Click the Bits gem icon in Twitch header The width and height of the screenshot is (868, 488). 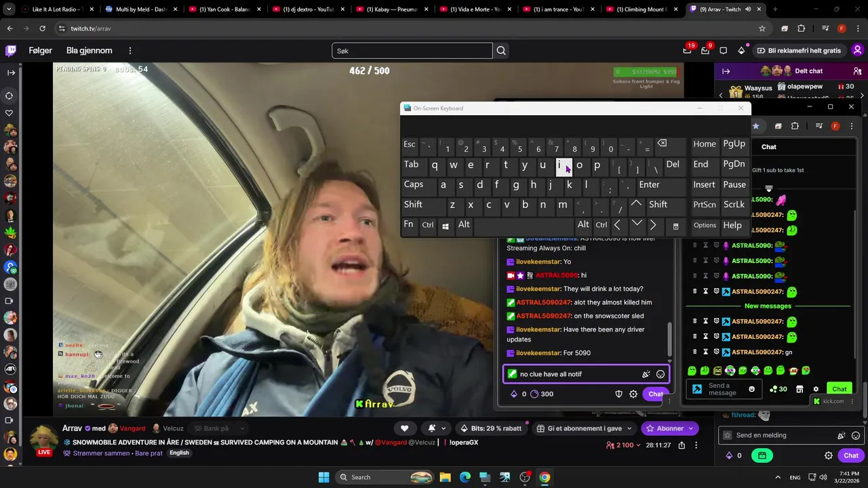[741, 51]
